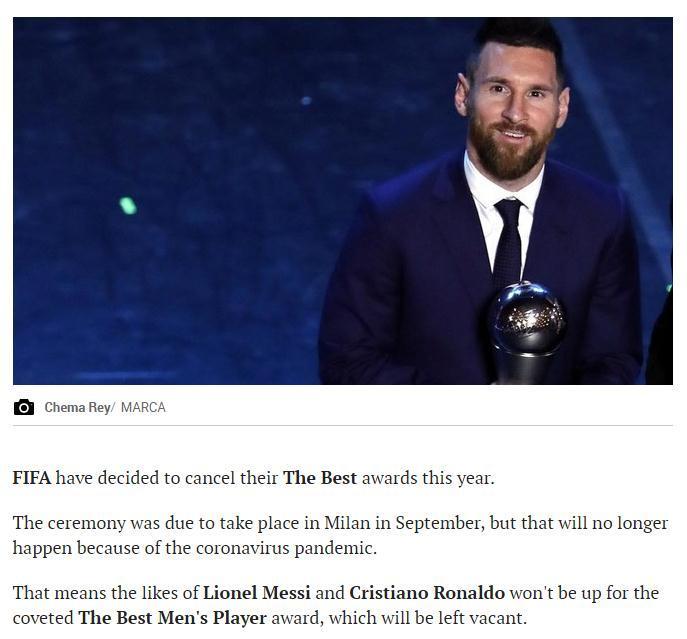
Task: Follow the Lionel Messi link
Action: click(x=257, y=593)
